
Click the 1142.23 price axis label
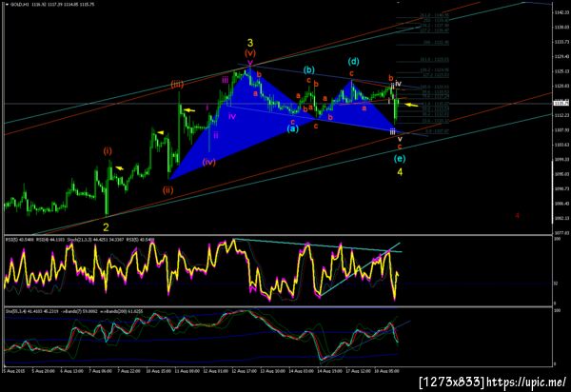561,12
